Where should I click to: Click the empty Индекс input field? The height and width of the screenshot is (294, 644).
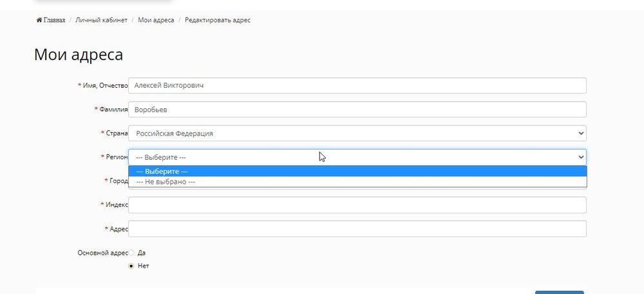click(x=357, y=205)
